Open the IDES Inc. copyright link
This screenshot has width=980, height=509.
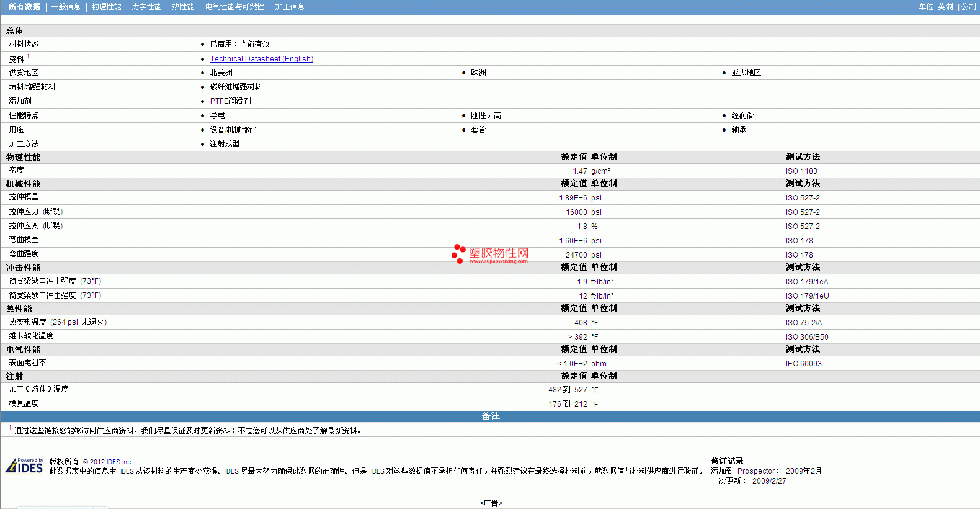pos(120,462)
